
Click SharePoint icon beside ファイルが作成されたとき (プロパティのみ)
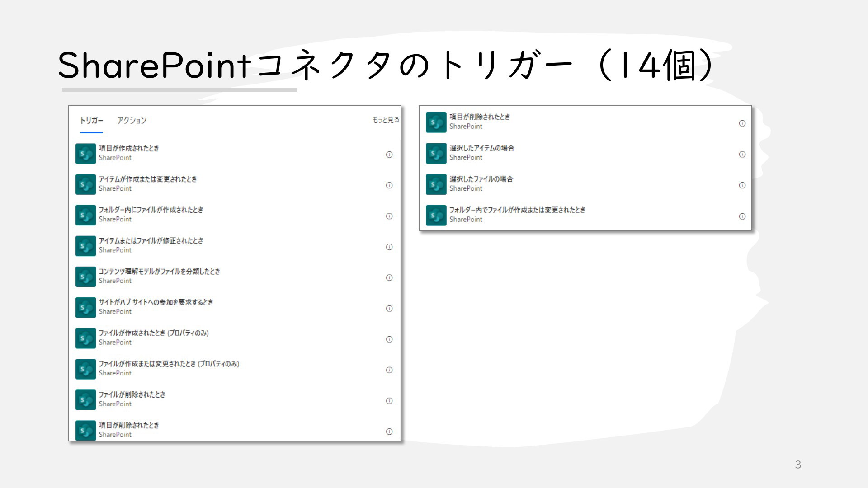point(85,338)
